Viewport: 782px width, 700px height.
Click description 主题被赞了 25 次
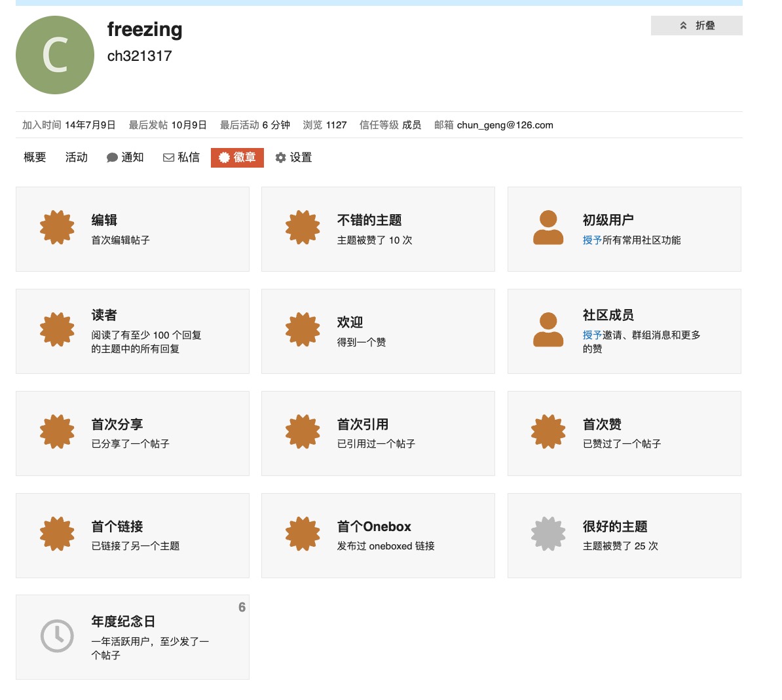[620, 546]
